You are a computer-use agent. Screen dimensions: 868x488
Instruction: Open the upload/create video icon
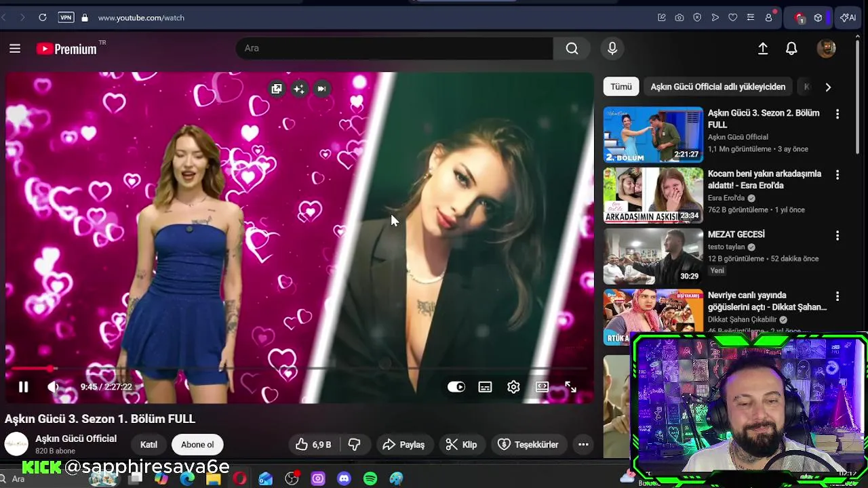(763, 49)
